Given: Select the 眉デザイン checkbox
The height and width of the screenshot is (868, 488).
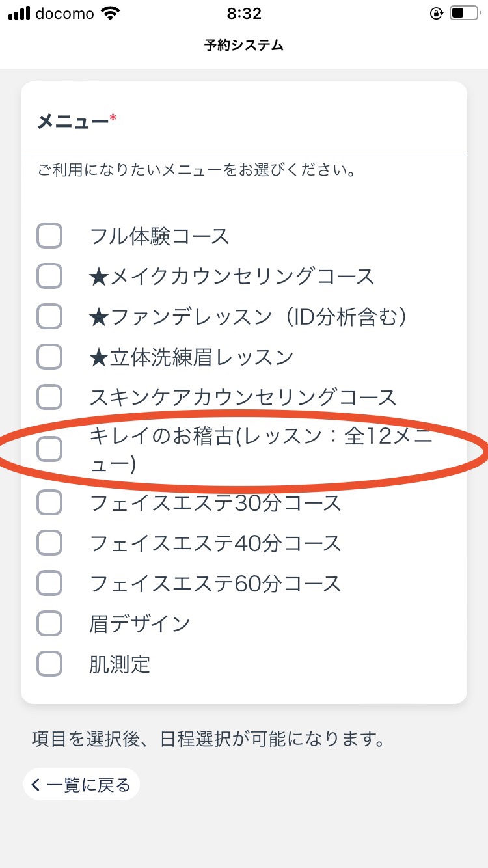Looking at the screenshot, I should pyautogui.click(x=49, y=623).
